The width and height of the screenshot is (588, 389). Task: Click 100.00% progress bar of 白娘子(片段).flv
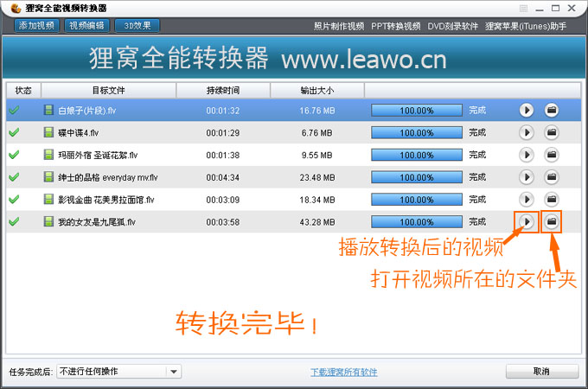(417, 111)
